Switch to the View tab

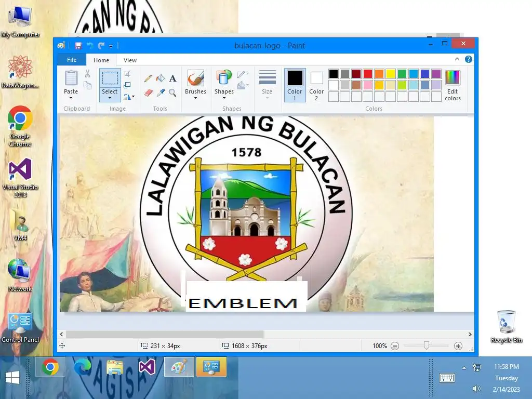(130, 60)
